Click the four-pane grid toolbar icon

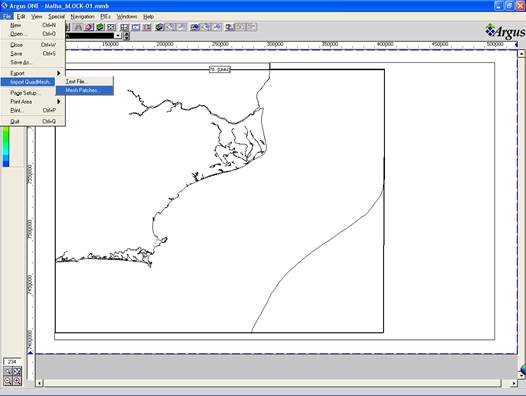pos(124,27)
